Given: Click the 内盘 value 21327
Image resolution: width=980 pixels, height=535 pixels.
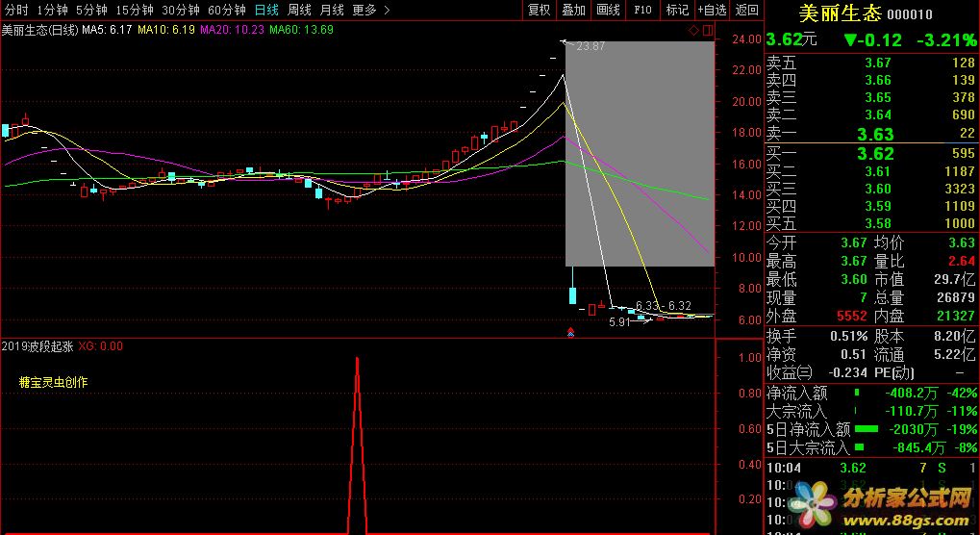Looking at the screenshot, I should [x=956, y=317].
